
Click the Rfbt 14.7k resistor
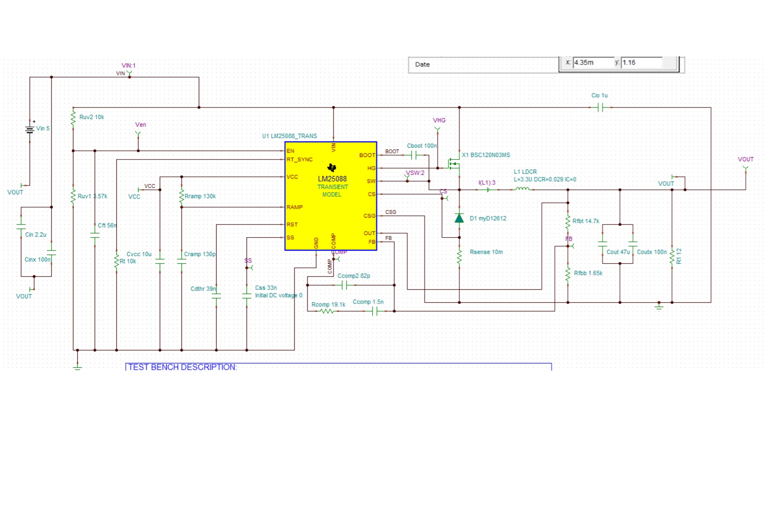tap(568, 222)
